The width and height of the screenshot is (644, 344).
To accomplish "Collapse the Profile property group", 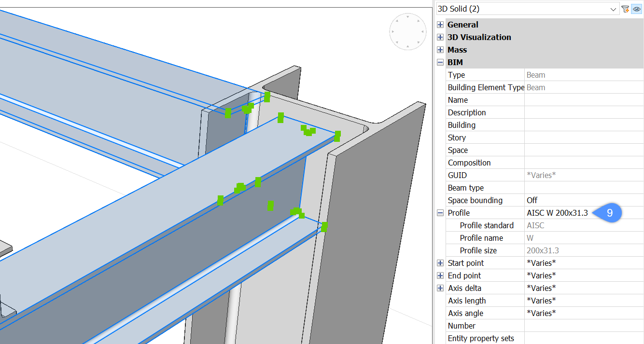I will [x=440, y=213].
